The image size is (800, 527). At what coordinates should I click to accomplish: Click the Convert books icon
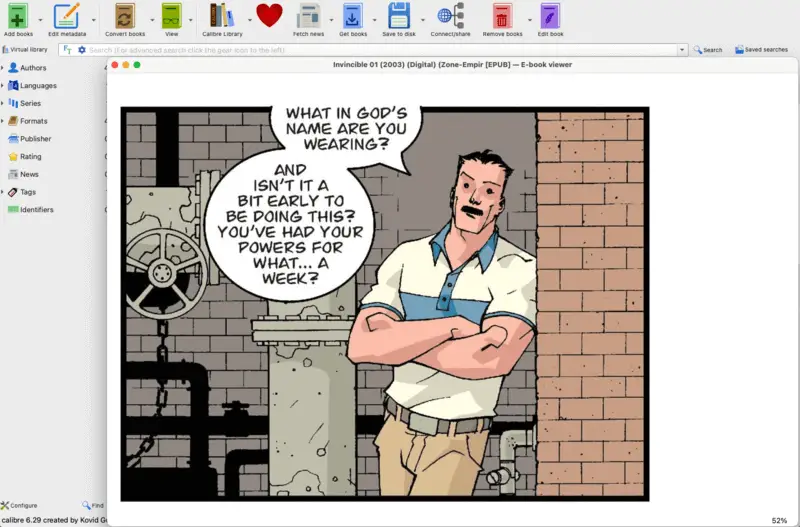[125, 16]
